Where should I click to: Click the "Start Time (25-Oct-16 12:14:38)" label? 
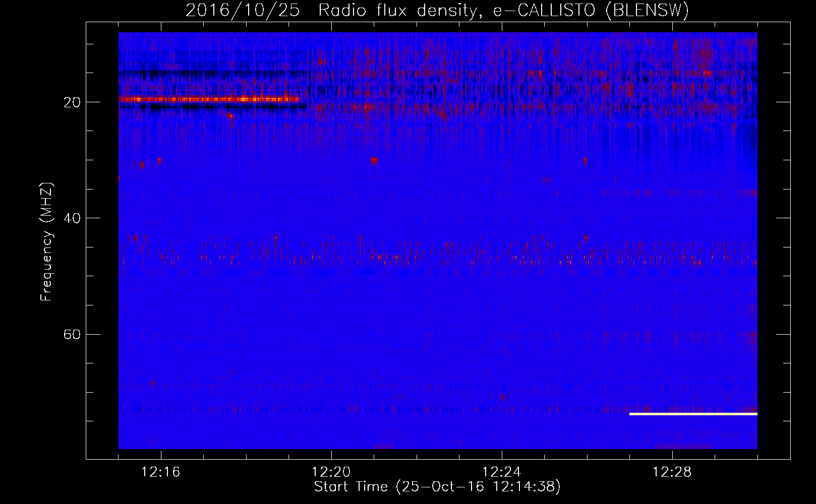(x=437, y=487)
